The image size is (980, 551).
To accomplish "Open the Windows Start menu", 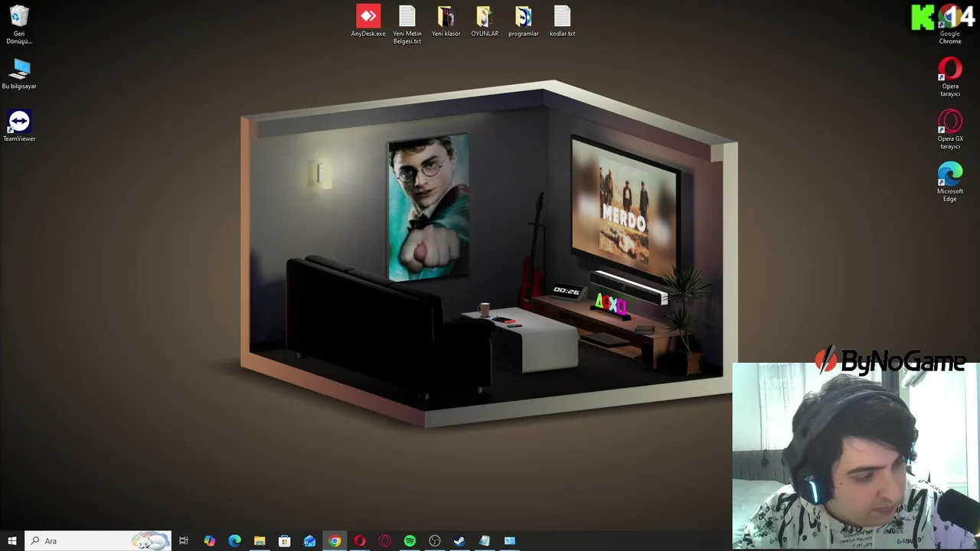I will click(x=12, y=541).
